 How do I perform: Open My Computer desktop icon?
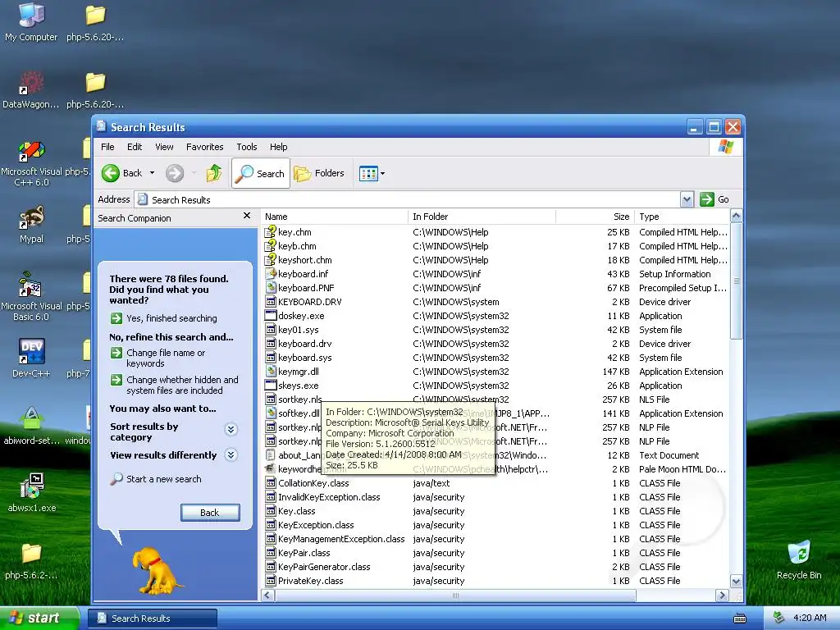click(x=31, y=21)
